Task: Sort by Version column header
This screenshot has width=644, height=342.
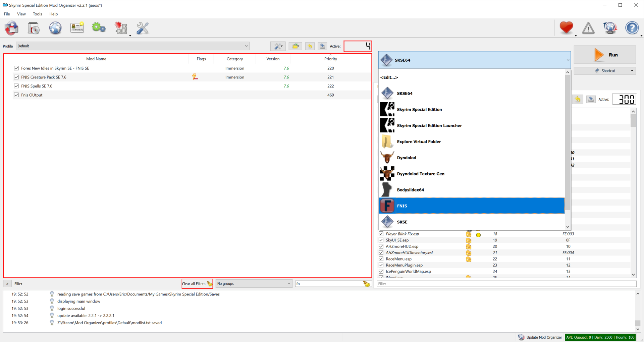Action: click(x=273, y=59)
